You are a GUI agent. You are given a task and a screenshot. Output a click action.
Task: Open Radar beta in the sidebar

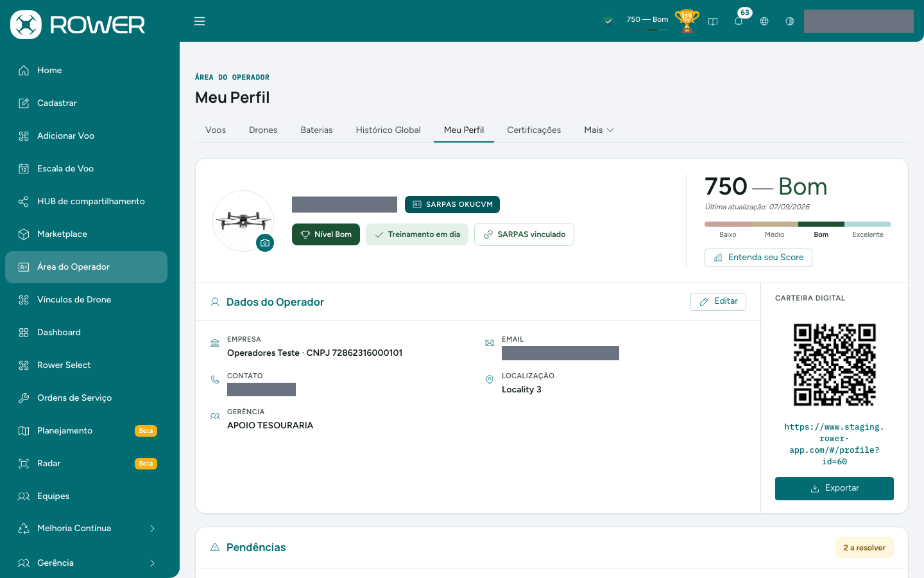point(86,464)
